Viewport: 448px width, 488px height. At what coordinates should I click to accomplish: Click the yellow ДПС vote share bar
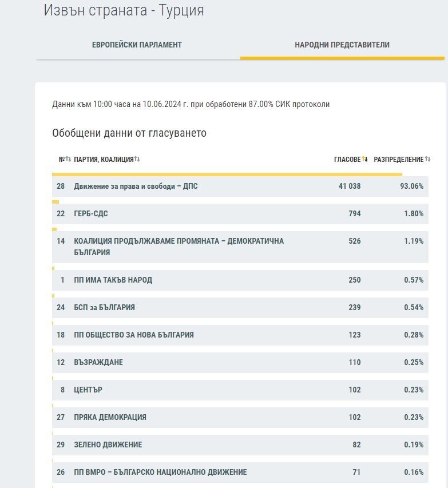click(x=227, y=174)
